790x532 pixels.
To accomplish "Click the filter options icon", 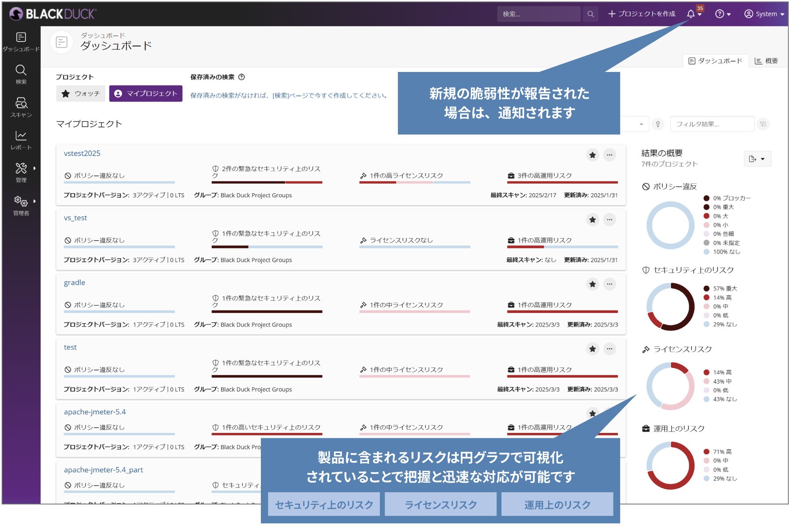I will pos(763,124).
